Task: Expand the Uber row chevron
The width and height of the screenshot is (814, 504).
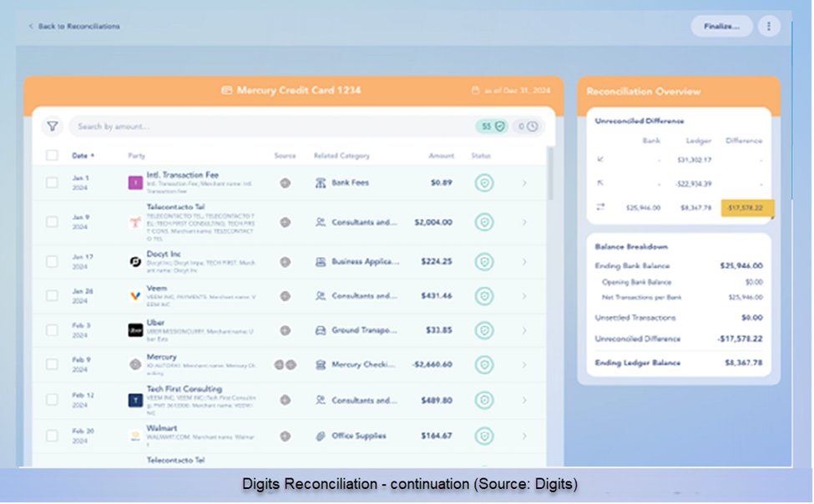Action: (524, 330)
